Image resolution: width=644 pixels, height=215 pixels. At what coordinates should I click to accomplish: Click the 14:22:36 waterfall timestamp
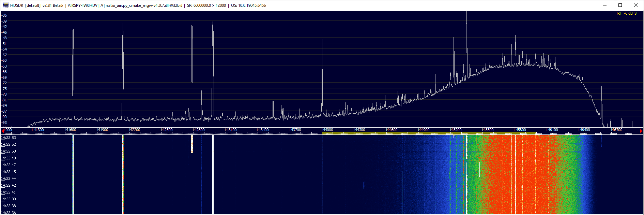9,213
